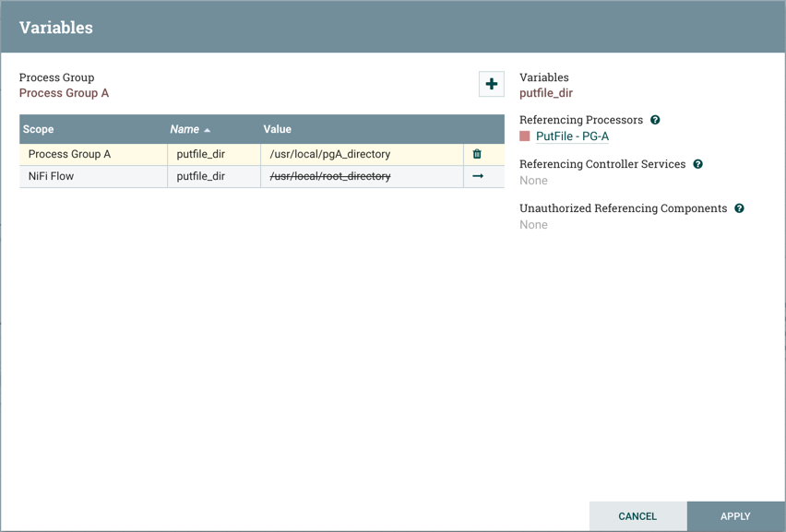Toggle the Name column sort arrow

208,130
